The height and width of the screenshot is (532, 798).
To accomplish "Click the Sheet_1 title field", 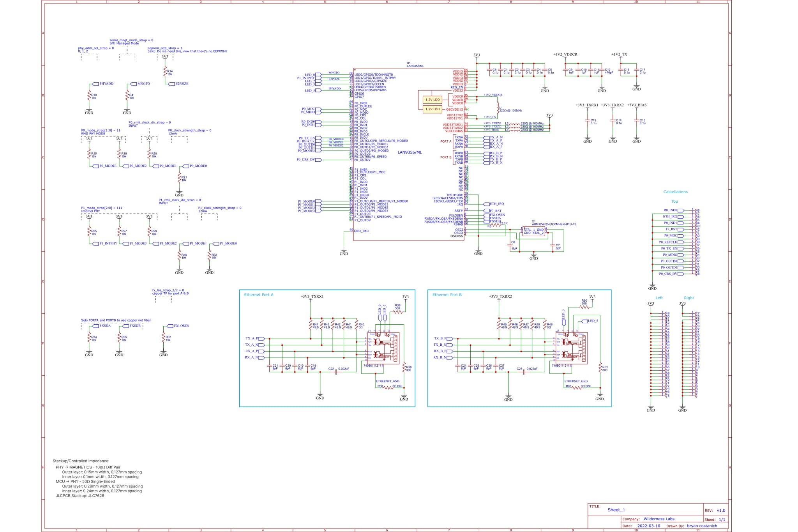I will pyautogui.click(x=616, y=510).
